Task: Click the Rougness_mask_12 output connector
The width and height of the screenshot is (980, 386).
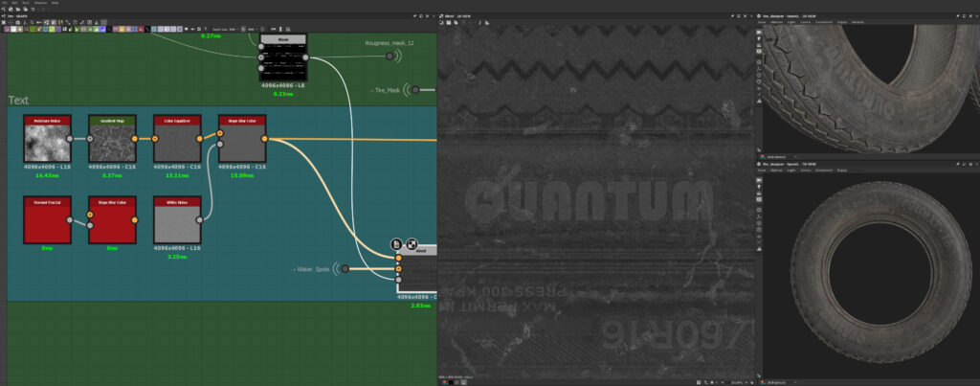Action: tap(390, 57)
